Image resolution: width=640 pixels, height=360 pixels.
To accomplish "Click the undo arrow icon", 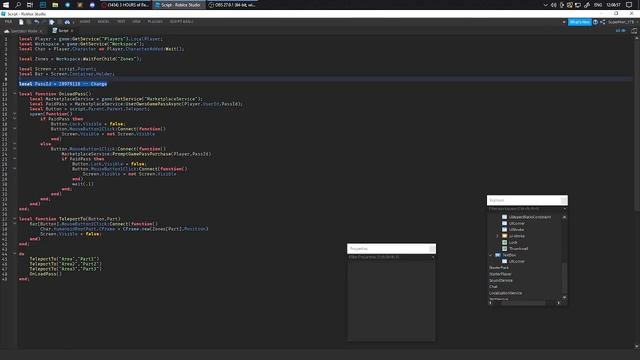I will tap(36, 22).
